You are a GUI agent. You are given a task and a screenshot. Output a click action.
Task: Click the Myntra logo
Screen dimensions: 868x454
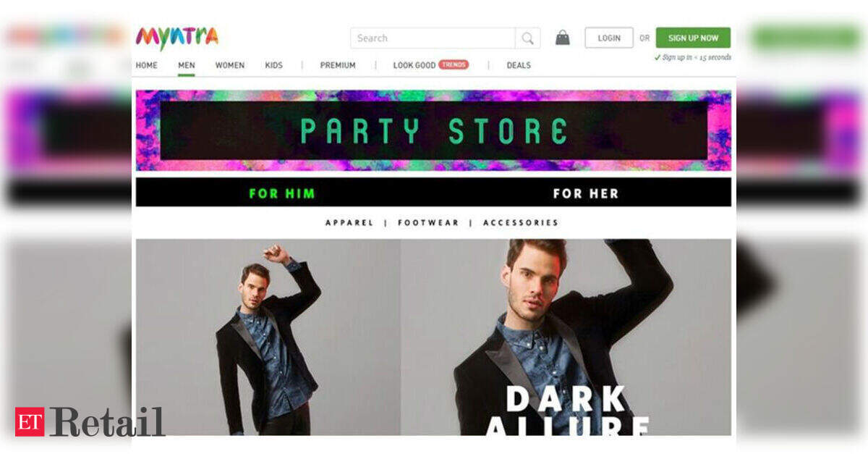(176, 37)
